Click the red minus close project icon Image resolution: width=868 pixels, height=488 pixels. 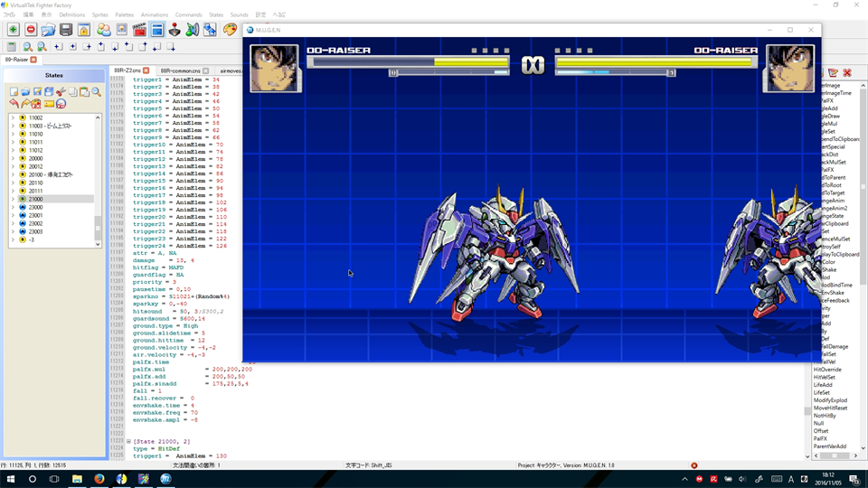click(31, 30)
